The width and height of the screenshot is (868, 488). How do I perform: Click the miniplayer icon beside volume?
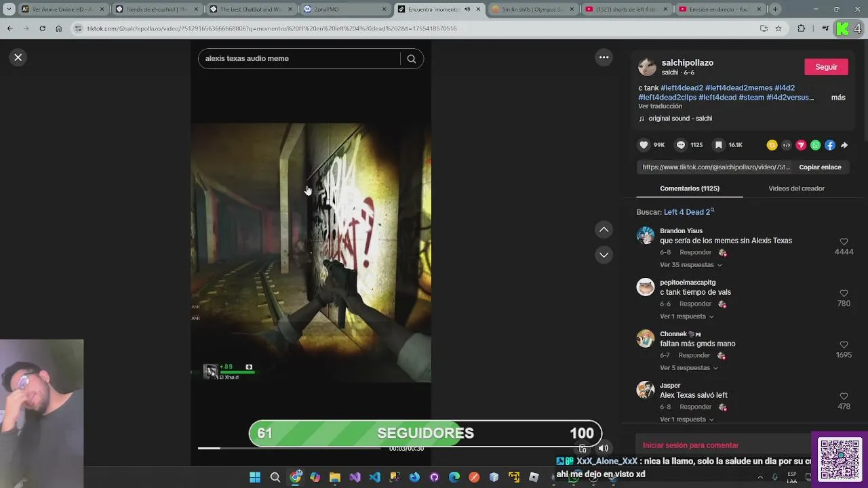pyautogui.click(x=583, y=449)
